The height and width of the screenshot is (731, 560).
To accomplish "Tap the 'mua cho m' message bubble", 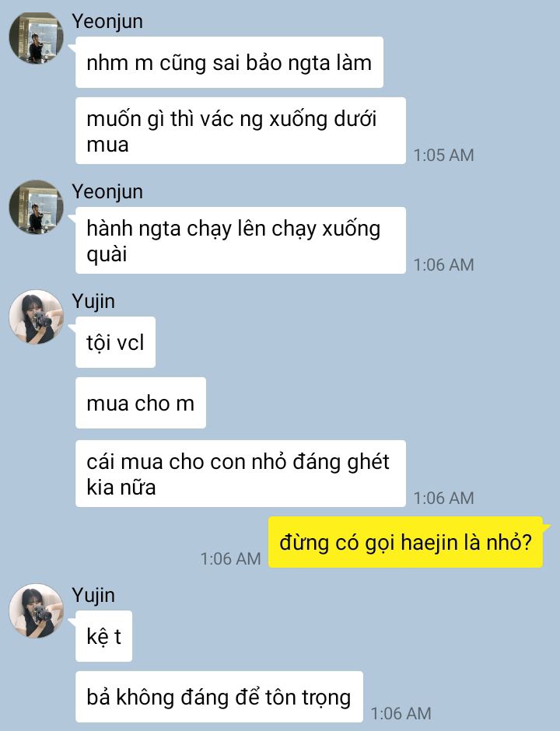I will [x=141, y=403].
